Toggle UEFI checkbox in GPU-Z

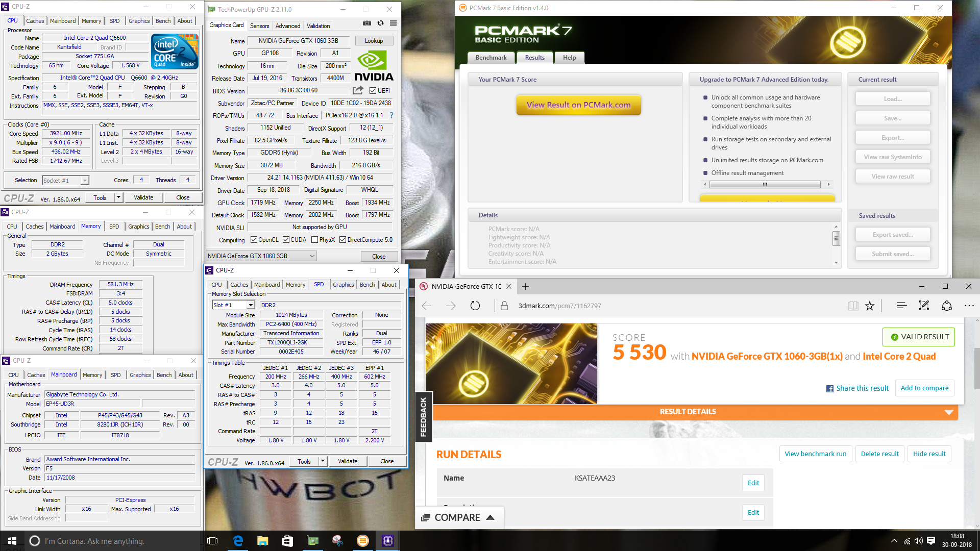pos(373,91)
